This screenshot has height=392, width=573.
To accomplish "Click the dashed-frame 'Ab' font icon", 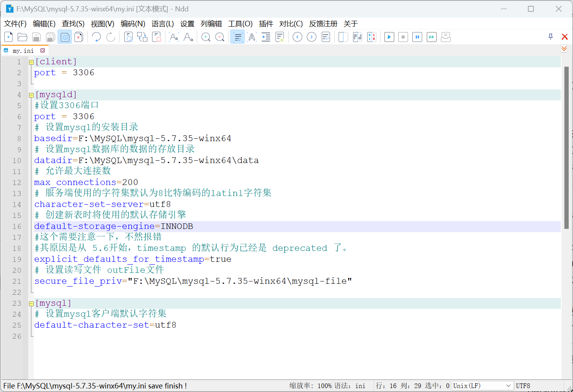I will tap(174, 37).
